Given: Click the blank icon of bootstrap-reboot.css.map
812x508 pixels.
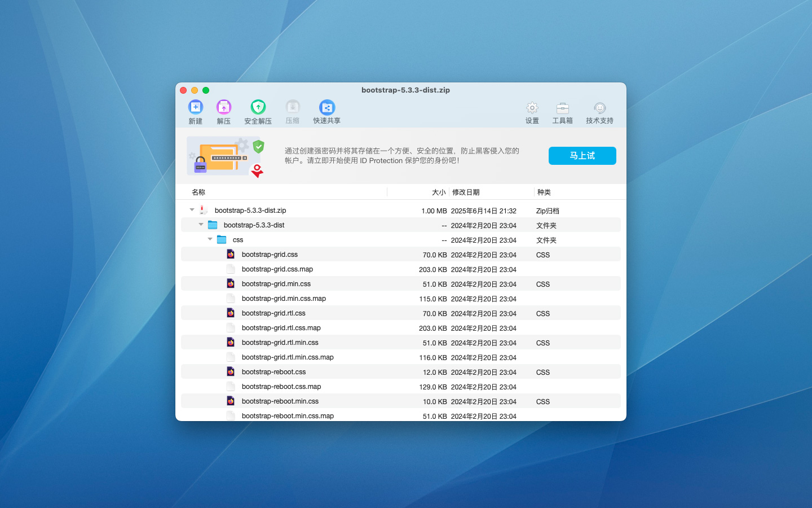Looking at the screenshot, I should pos(231,386).
